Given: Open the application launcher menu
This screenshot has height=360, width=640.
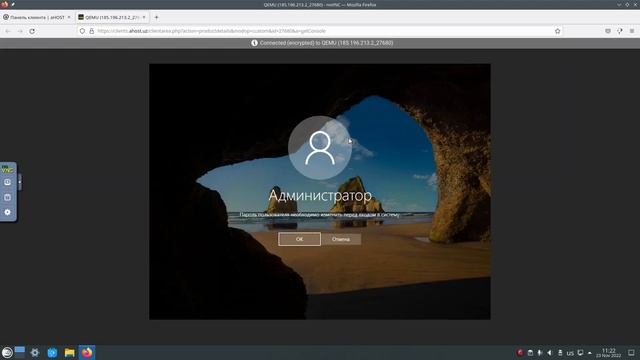Looking at the screenshot, I should coord(7,353).
